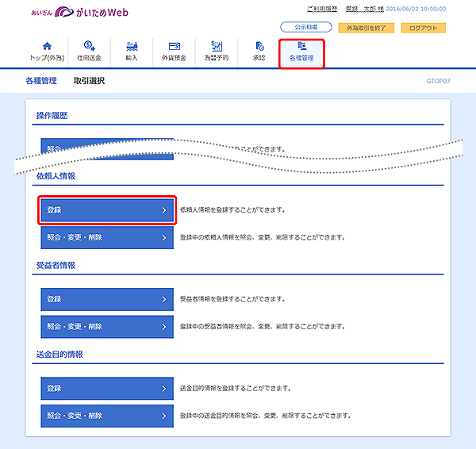This screenshot has width=476, height=449.
Task: Click 登録 under 依頼人情報
Action: (x=107, y=210)
